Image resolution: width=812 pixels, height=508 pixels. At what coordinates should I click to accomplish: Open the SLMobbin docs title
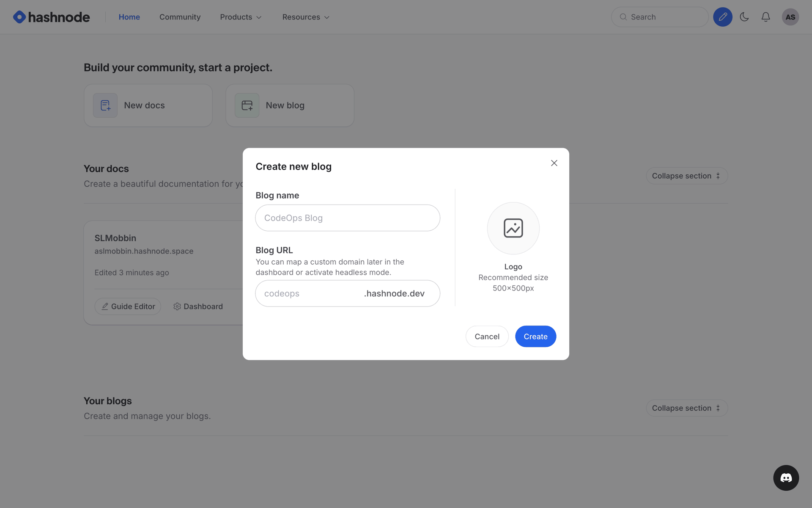click(115, 238)
